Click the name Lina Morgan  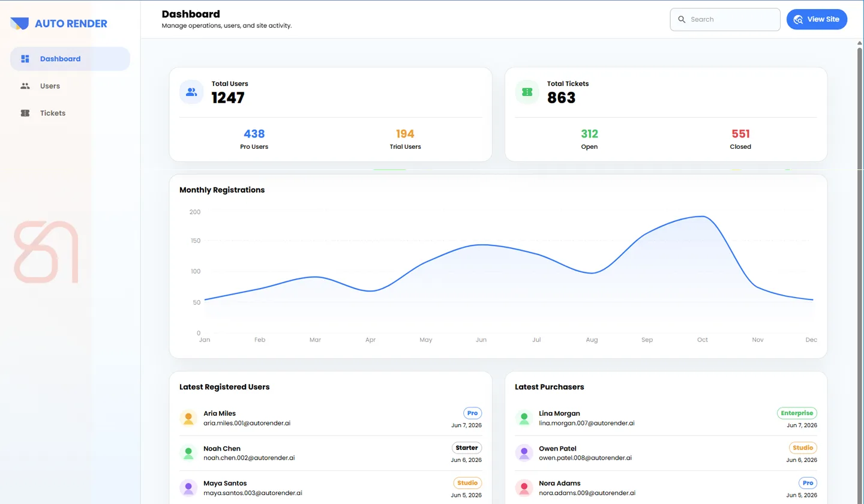(559, 413)
